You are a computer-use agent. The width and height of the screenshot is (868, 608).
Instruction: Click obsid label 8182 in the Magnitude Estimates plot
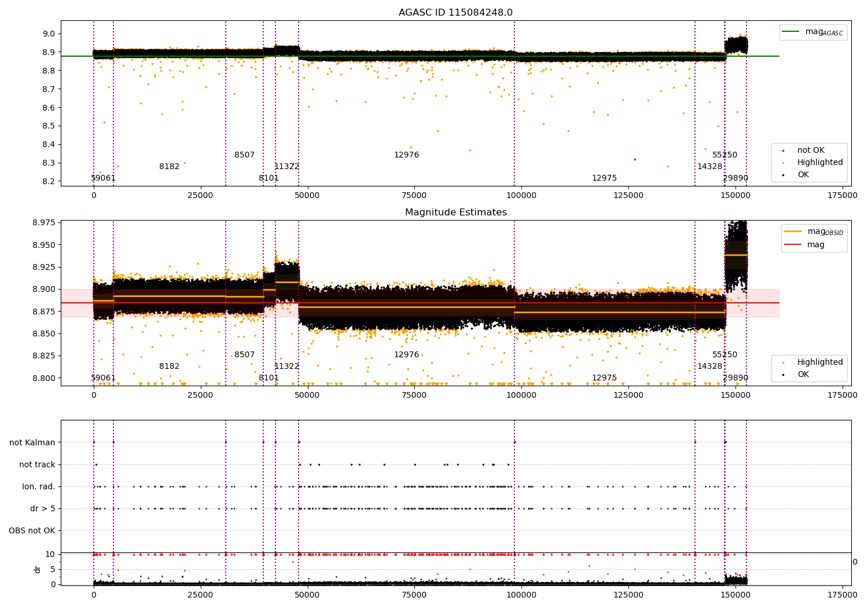[169, 367]
